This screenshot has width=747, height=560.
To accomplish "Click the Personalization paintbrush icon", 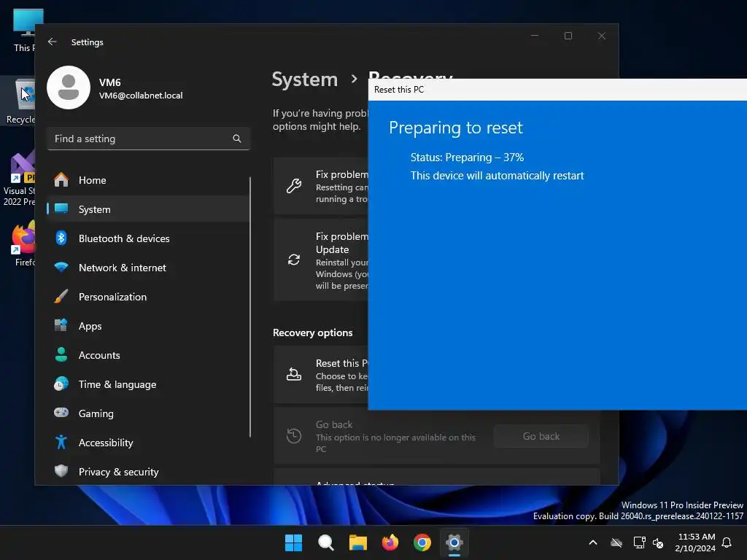I will pyautogui.click(x=61, y=296).
